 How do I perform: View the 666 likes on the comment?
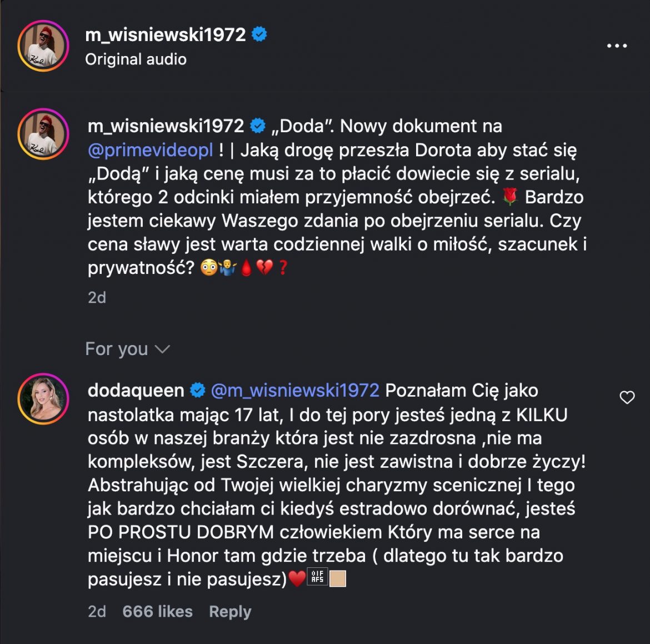tap(157, 612)
